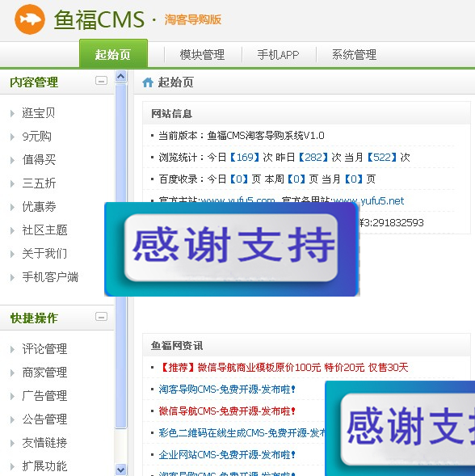Click arrow icon next to 逛宝贝
The width and height of the screenshot is (475, 476).
click(x=12, y=113)
